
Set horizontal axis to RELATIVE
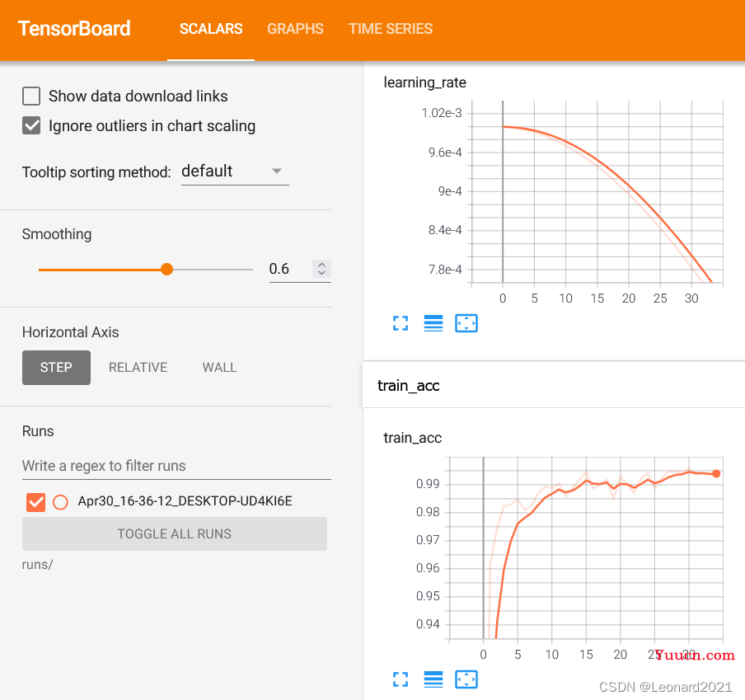tap(138, 368)
